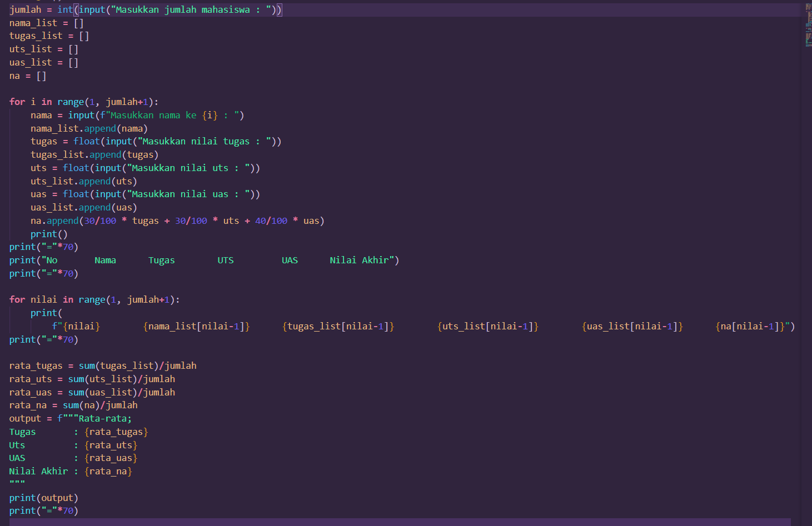The image size is (812, 526).
Task: Place cursor on the "uas_list = []" line
Action: click(x=44, y=63)
